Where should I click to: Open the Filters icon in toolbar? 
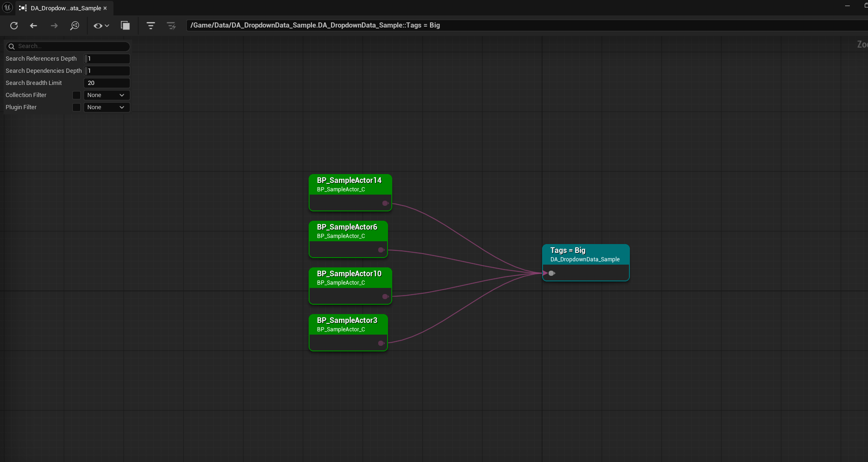[x=150, y=26]
